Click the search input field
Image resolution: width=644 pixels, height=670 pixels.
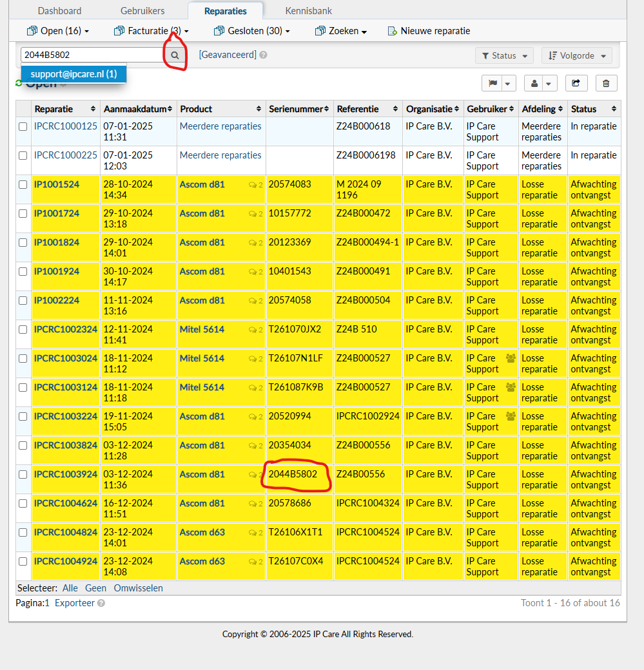92,55
